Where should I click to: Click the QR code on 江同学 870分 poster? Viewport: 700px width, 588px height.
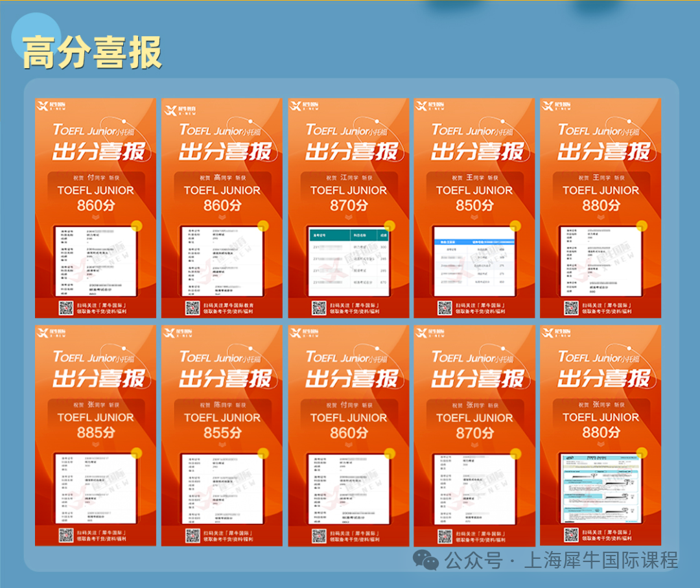coord(319,308)
